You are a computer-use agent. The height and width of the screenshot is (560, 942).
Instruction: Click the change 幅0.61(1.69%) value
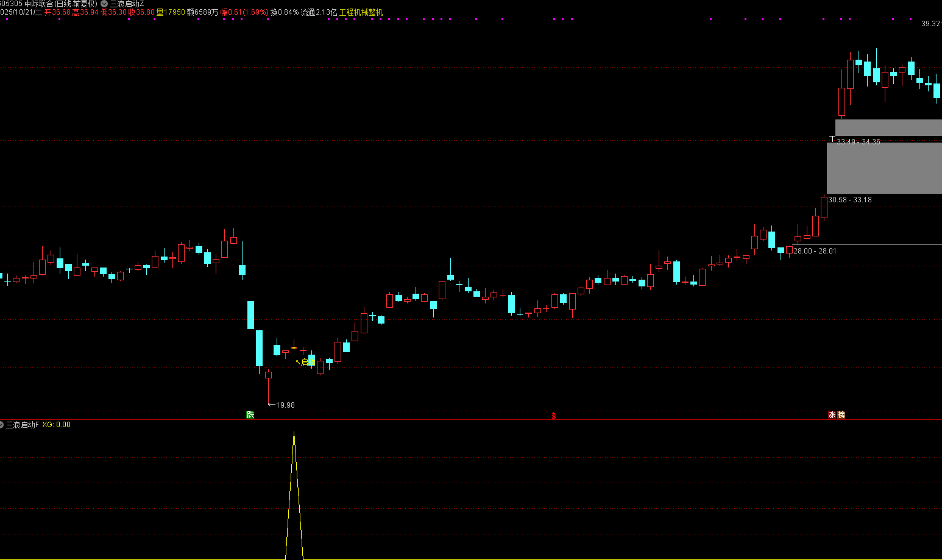pos(244,12)
